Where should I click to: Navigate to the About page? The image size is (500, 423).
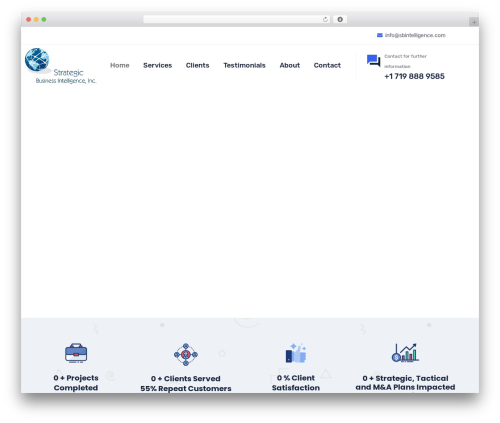click(x=290, y=65)
